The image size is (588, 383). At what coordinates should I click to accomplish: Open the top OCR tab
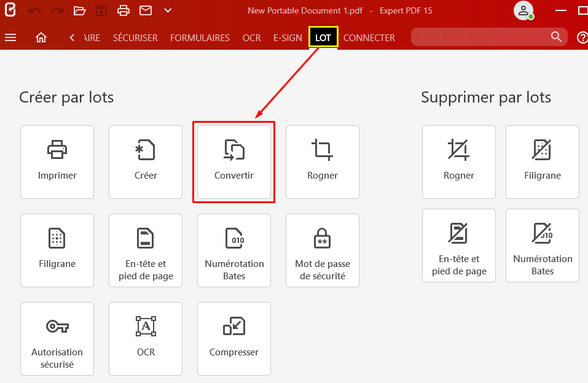click(x=252, y=38)
